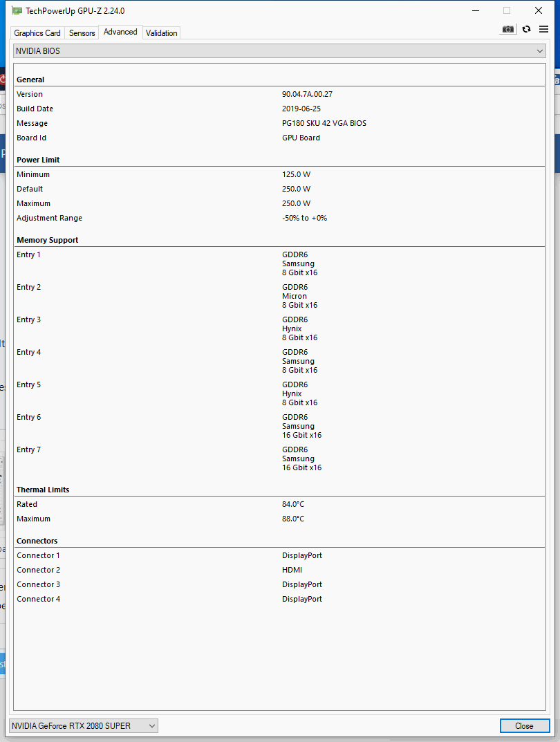
Task: Click the General section header
Action: (30, 80)
